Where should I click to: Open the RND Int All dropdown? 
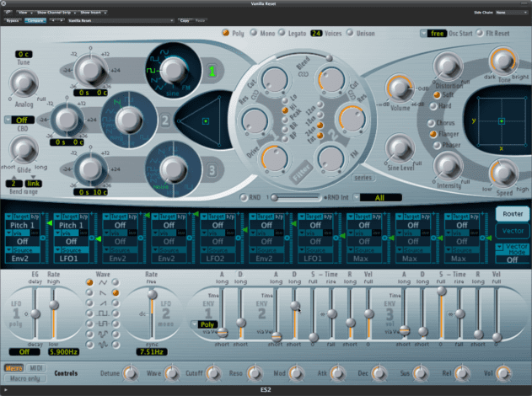(377, 198)
